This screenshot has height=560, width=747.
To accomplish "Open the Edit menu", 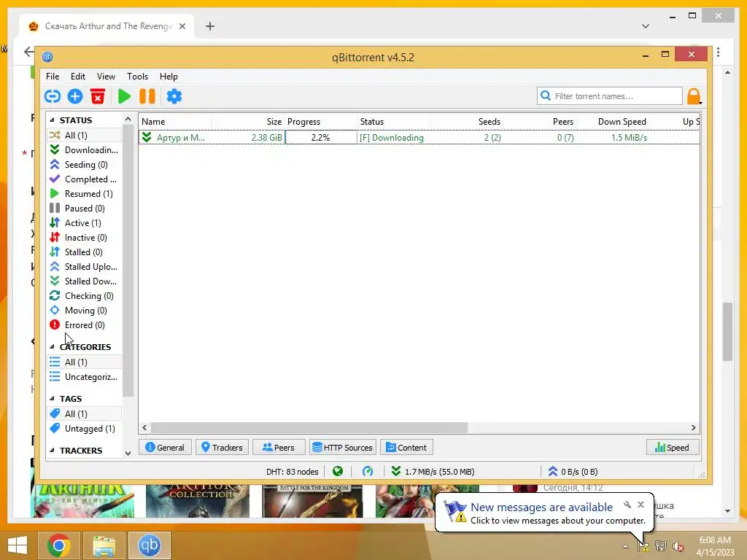I will [77, 76].
